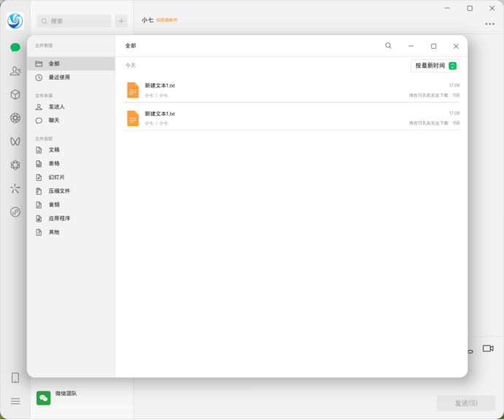Click the first 新建文本1.txt file icon

(x=133, y=90)
